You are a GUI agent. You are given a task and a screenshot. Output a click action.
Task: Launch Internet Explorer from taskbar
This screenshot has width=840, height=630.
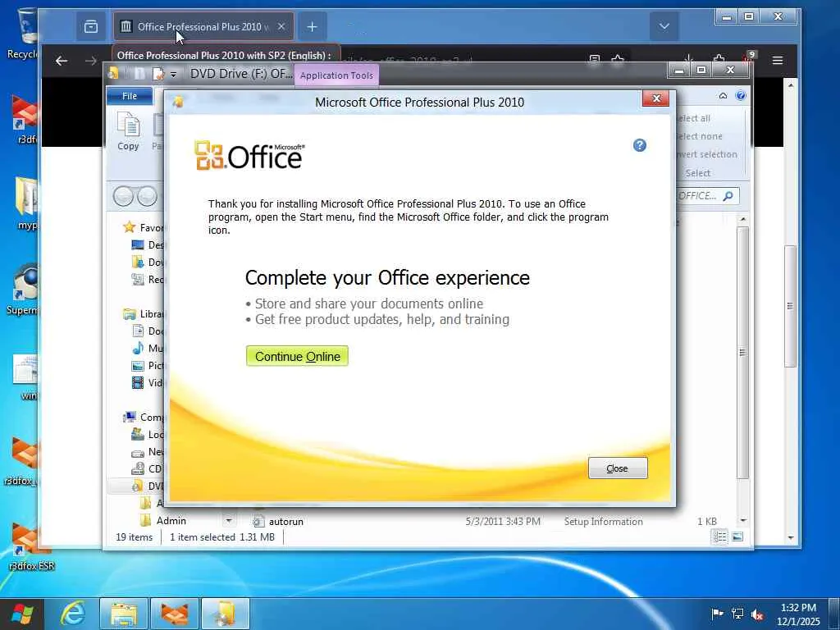[72, 614]
